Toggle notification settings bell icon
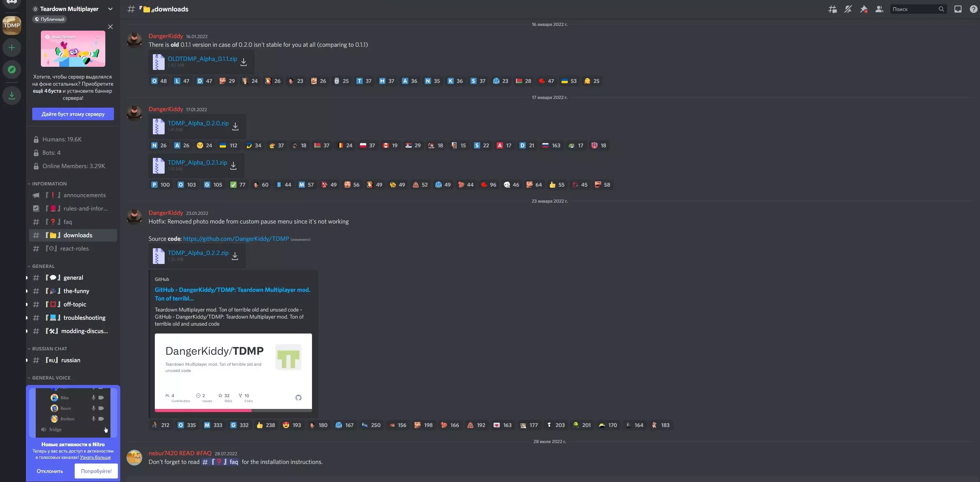 coord(848,9)
